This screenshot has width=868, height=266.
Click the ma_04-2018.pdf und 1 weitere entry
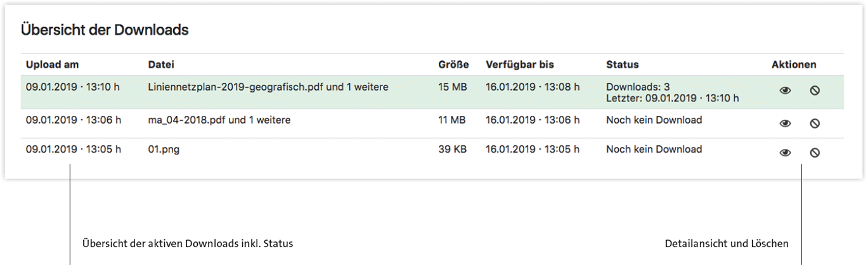(x=219, y=120)
